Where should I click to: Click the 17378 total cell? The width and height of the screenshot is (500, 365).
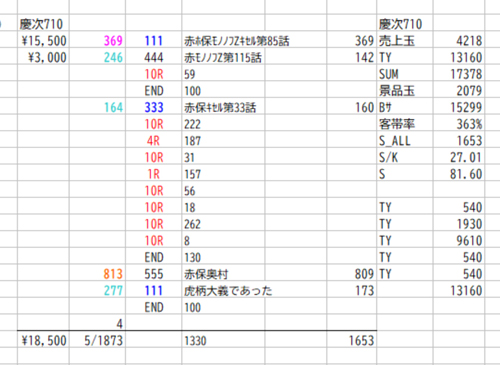tap(459, 74)
